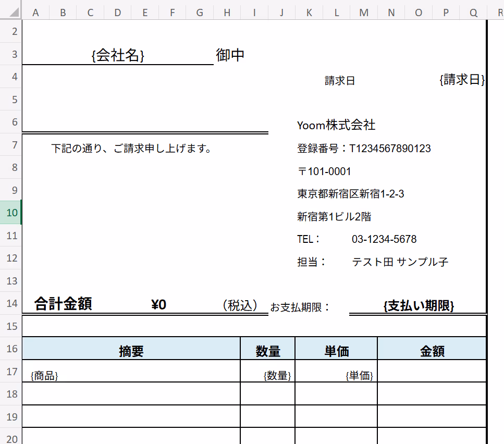Click the 担当： label cell
The height and width of the screenshot is (444, 504).
(311, 262)
